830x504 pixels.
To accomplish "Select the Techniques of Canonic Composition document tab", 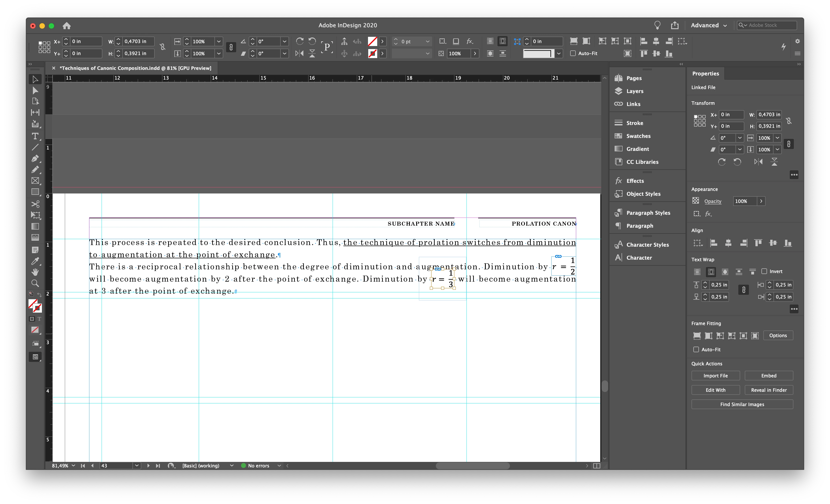I will point(135,68).
